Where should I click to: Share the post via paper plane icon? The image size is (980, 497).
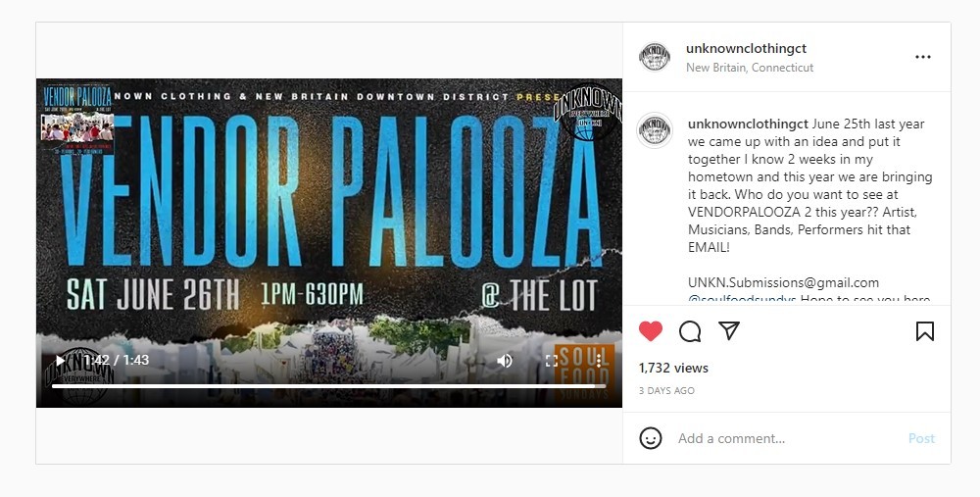(x=729, y=330)
